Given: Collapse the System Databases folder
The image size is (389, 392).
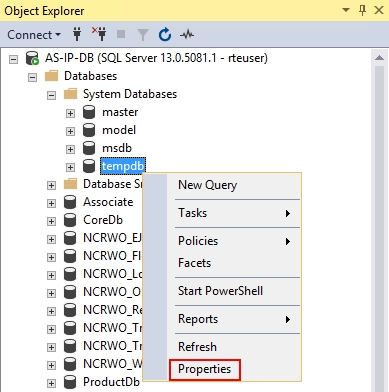Looking at the screenshot, I should (51, 96).
